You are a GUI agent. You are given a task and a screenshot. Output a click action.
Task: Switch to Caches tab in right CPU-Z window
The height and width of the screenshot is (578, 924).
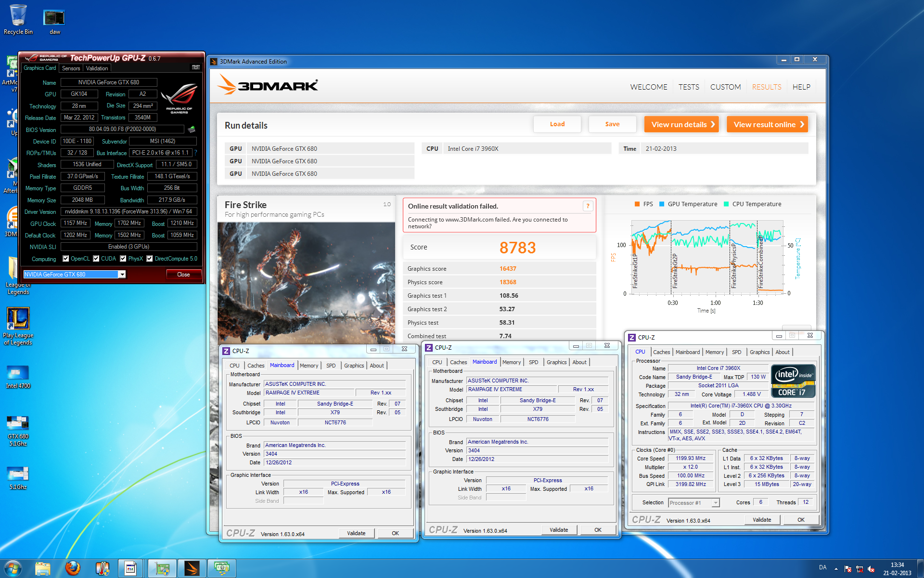click(661, 352)
